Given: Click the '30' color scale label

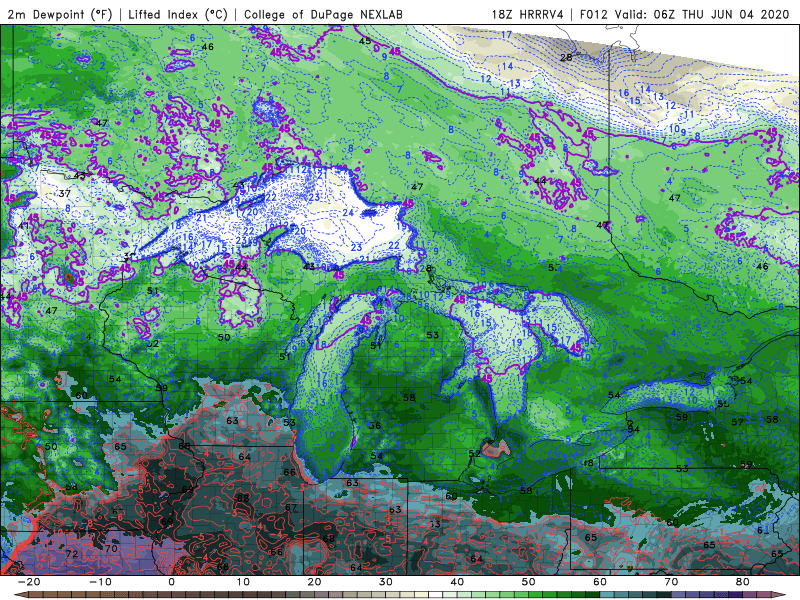Looking at the screenshot, I should (386, 582).
